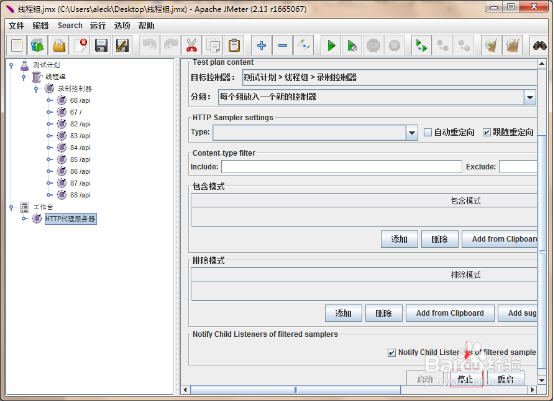Toggle Notify Child Listeners checkbox
This screenshot has width=554, height=401.
(x=391, y=353)
